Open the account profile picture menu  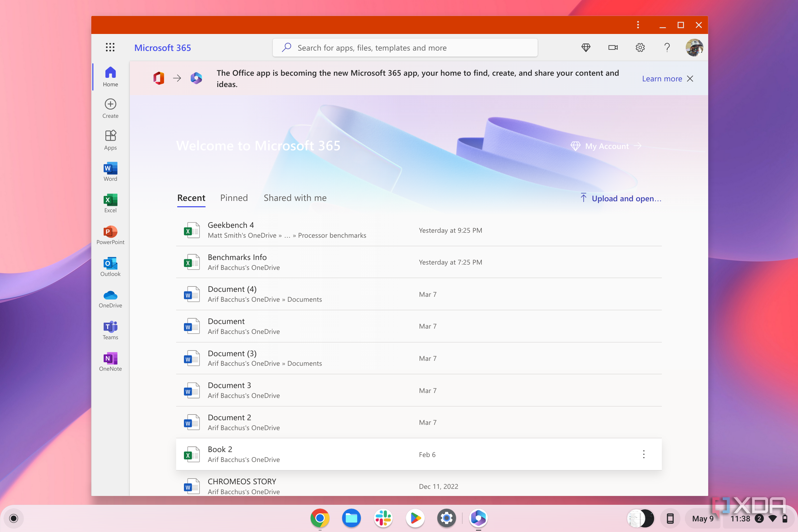(694, 47)
